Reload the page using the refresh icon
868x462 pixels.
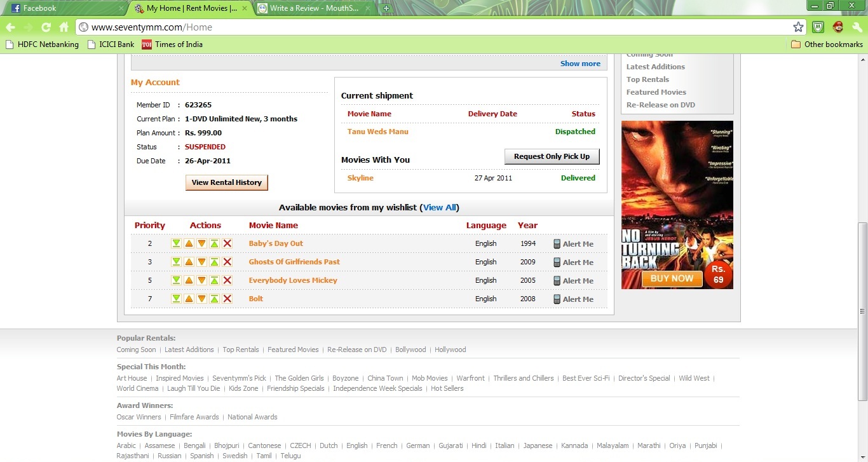[46, 27]
